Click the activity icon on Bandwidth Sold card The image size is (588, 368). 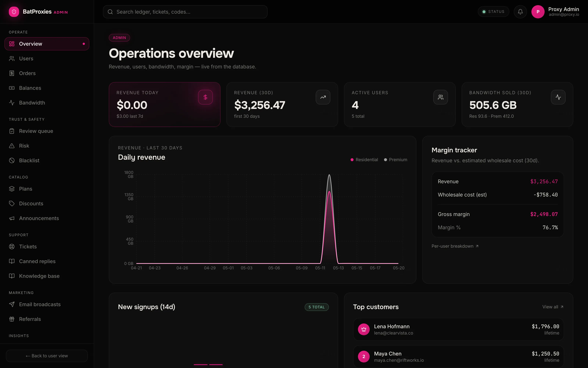point(558,97)
